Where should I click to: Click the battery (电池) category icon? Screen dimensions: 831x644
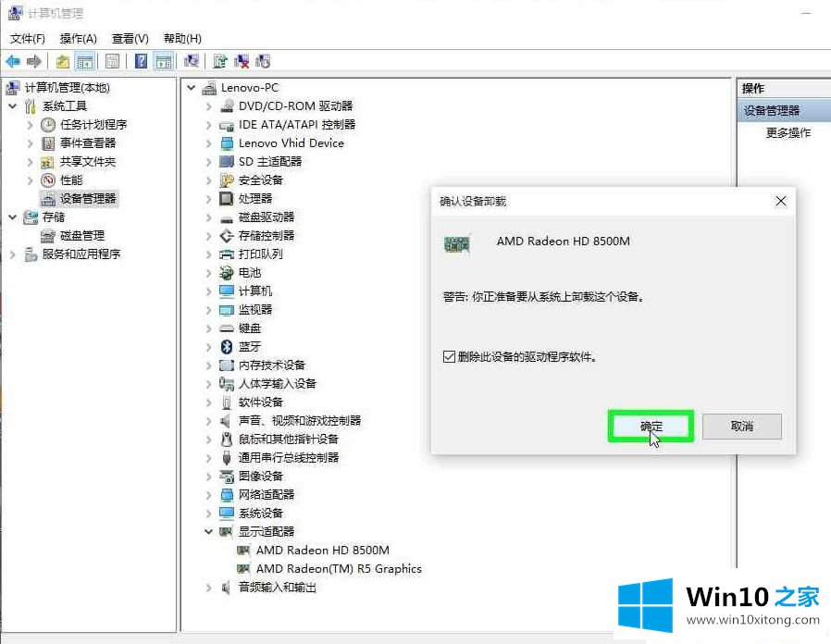tap(227, 272)
